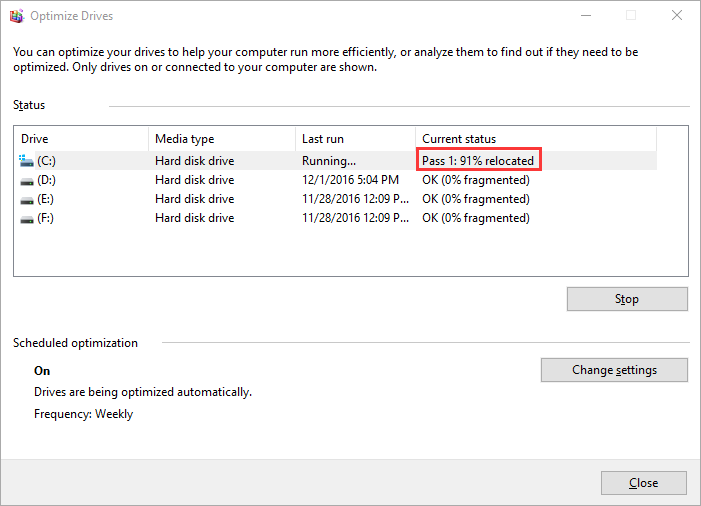701x506 pixels.
Task: Sort by the Last run column header
Action: pyautogui.click(x=355, y=139)
